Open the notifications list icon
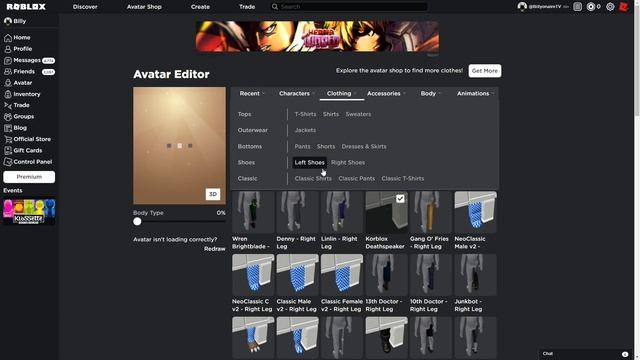This screenshot has width=640, height=360. coord(578,7)
